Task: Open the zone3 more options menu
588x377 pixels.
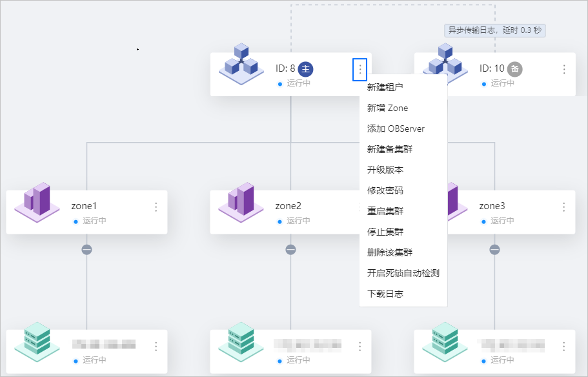Action: [564, 207]
